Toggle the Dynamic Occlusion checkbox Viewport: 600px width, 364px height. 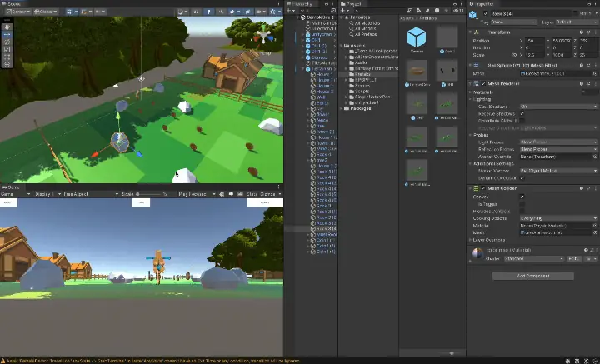click(x=522, y=178)
